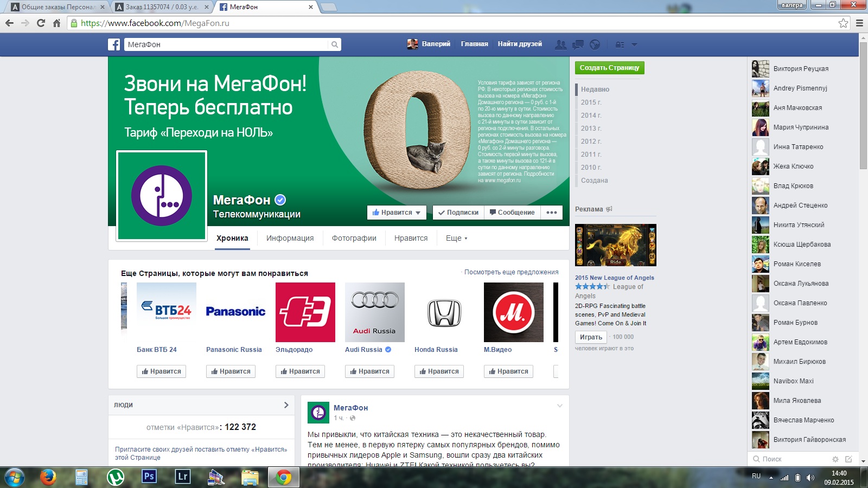Image resolution: width=868 pixels, height=488 pixels.
Task: Open messages icon in Facebook header
Action: pos(578,44)
